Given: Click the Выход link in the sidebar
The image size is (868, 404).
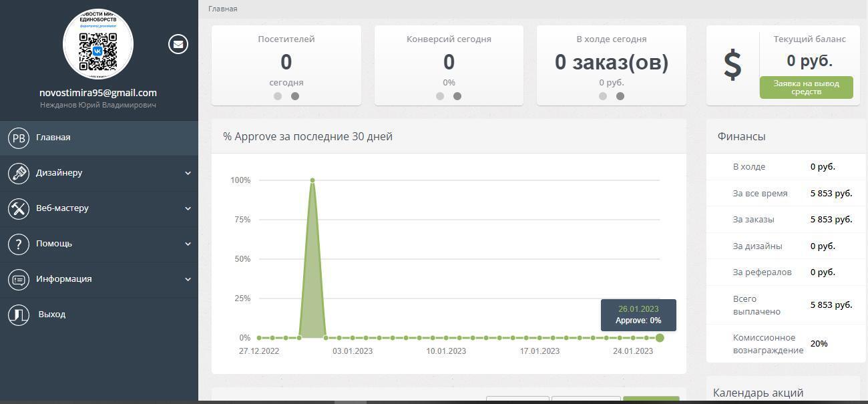Looking at the screenshot, I should [51, 314].
